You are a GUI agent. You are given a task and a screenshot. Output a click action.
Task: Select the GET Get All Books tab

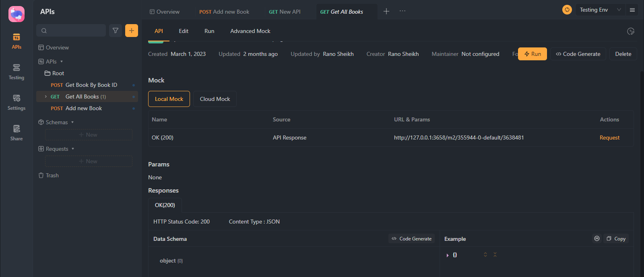(x=342, y=12)
